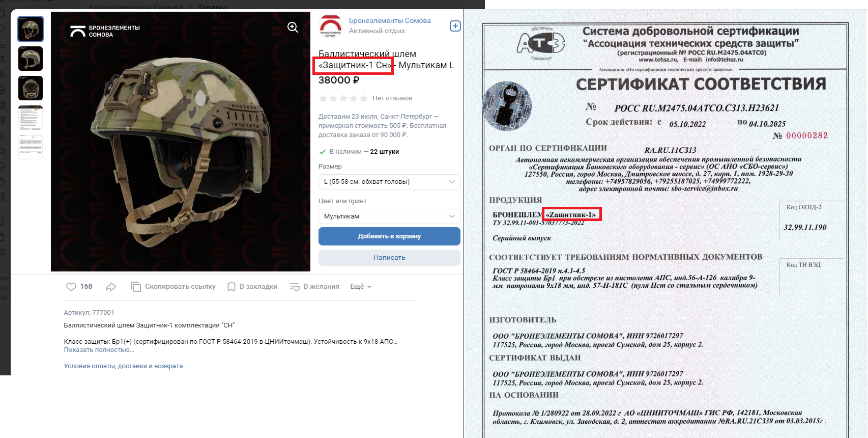Screen dimensions: 868x438
Task: Click the «Добавить в корзину» button
Action: (x=389, y=236)
